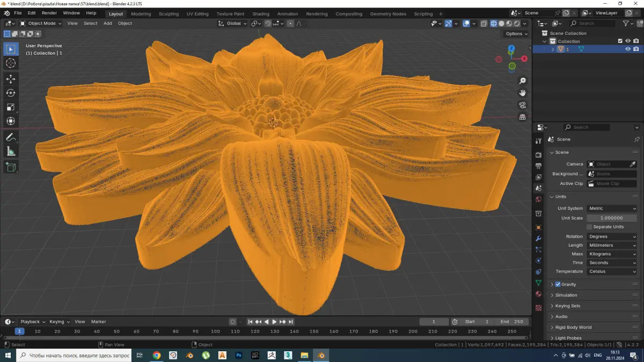Click the Unit Scale 1.000000 field
The height and width of the screenshot is (362, 644).
point(612,218)
